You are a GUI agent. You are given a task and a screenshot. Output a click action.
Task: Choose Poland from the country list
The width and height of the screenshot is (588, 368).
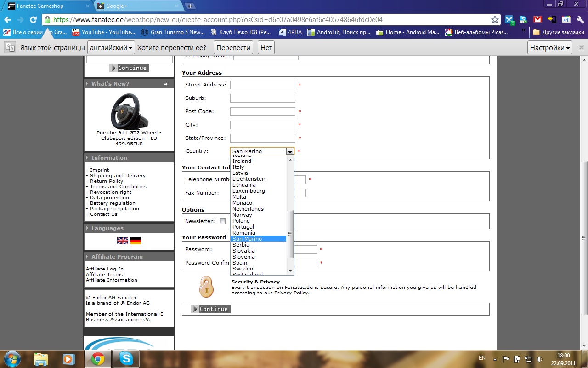pyautogui.click(x=258, y=221)
